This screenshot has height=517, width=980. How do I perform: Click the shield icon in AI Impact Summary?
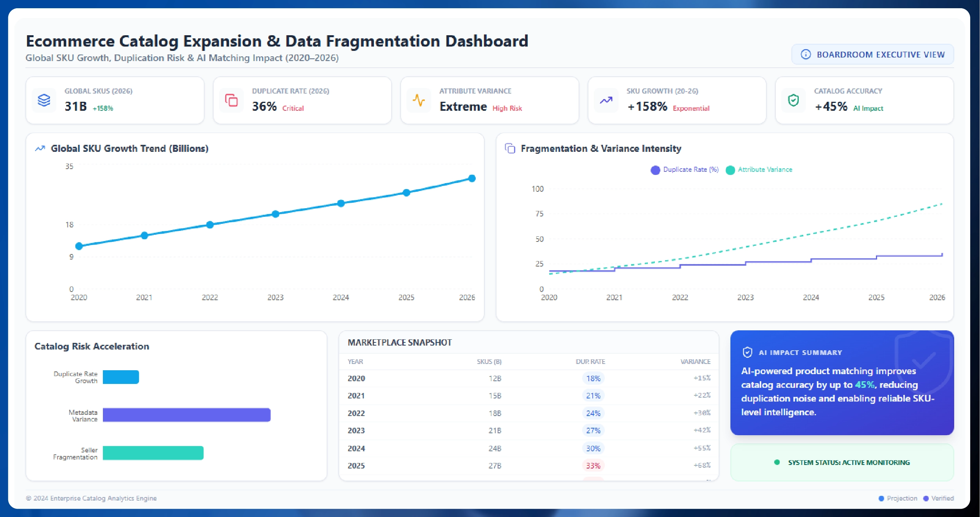747,352
